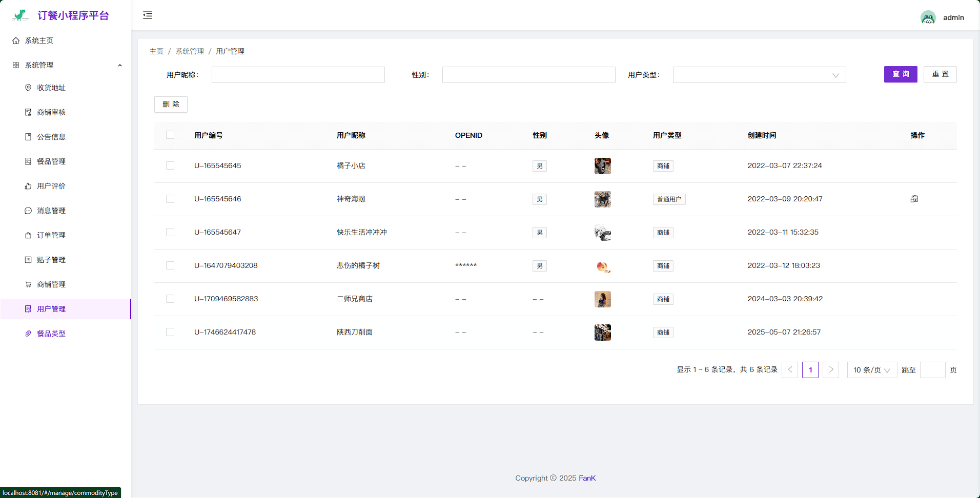Collapse the sidebar with the menu fold icon

148,15
